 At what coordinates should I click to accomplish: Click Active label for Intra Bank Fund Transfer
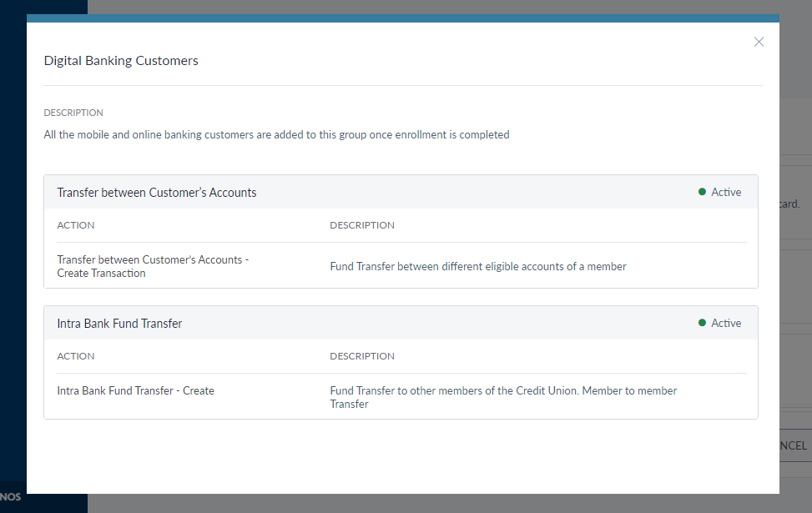pyautogui.click(x=726, y=324)
